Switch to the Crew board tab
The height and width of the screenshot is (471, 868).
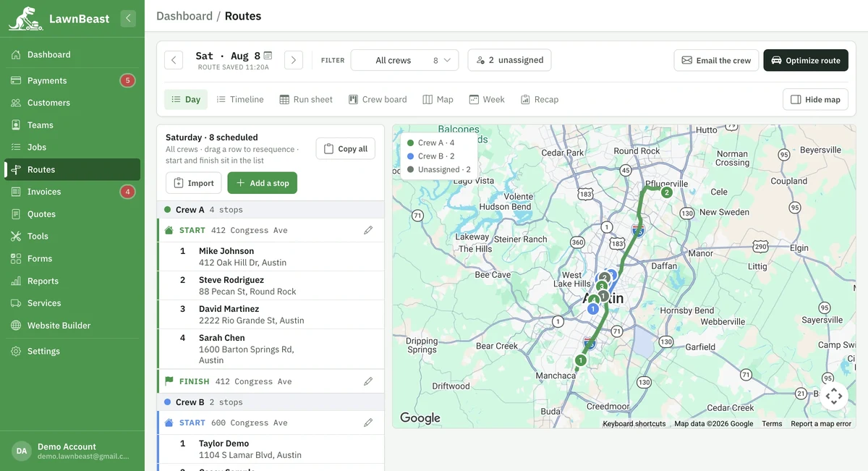pos(378,99)
